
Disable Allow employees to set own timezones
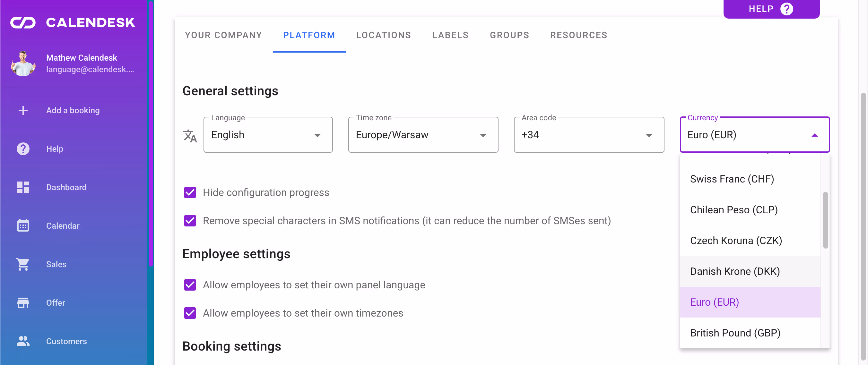point(190,313)
